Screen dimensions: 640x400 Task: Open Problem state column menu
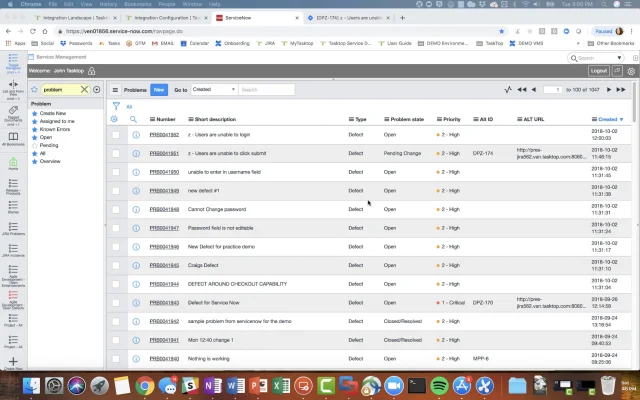(x=387, y=119)
